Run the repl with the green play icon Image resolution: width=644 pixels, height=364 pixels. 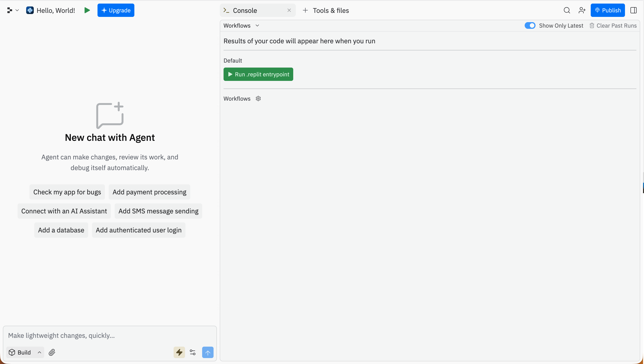click(87, 10)
